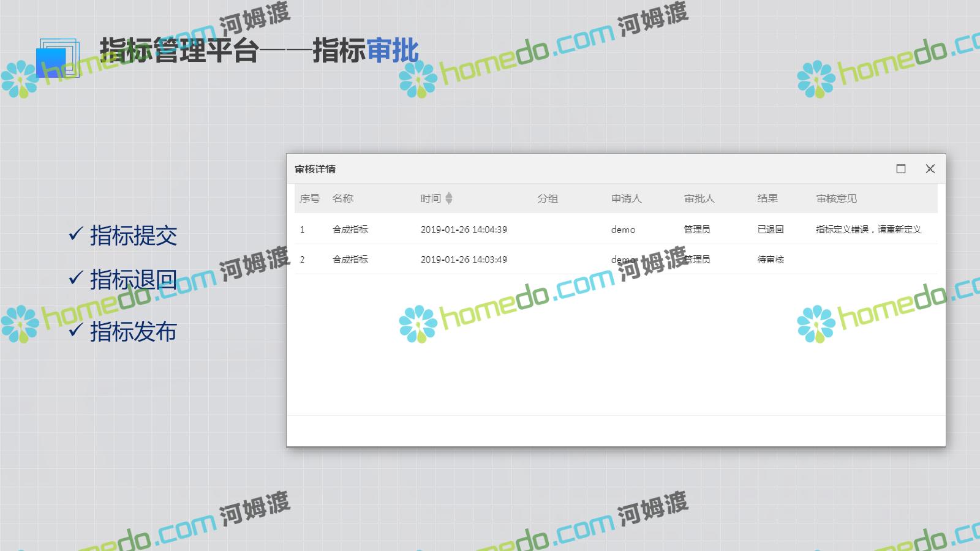Select the slide title 指标管理平台——指标审批

(259, 50)
